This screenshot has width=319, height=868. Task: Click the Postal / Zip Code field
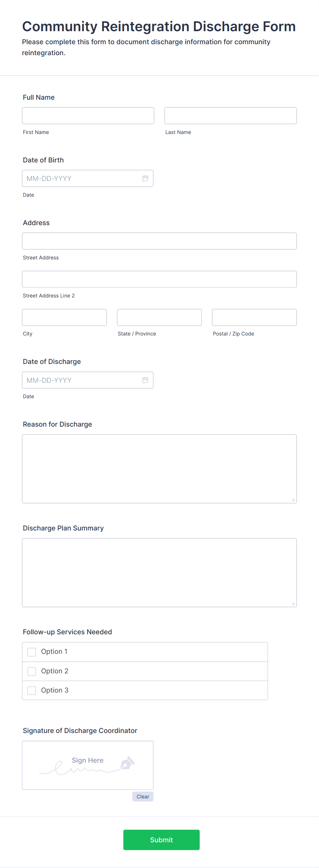click(x=255, y=317)
